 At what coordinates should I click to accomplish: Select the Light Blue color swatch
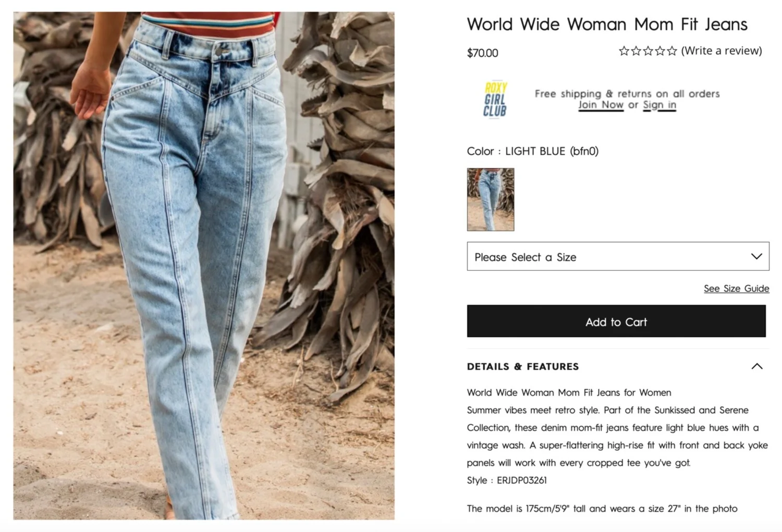pos(491,200)
